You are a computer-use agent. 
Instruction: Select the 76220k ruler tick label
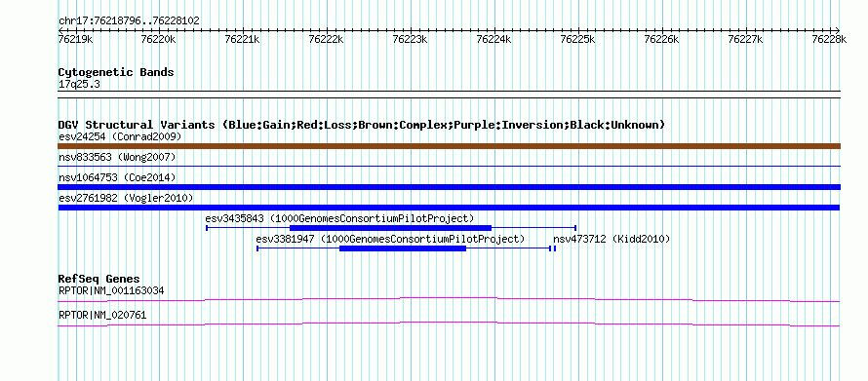[159, 39]
